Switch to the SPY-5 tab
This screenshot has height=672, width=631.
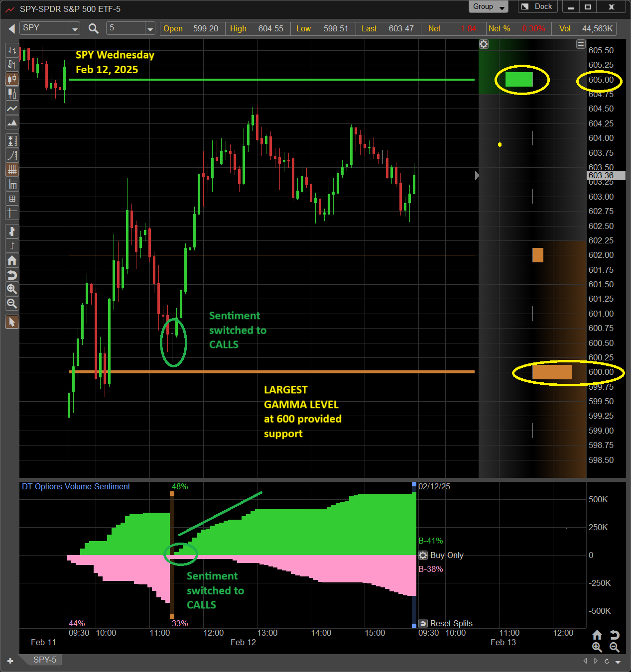(x=45, y=660)
